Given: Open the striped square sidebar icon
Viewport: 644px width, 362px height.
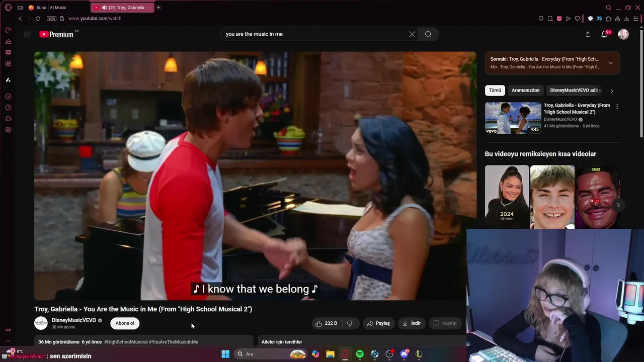Looking at the screenshot, I should pyautogui.click(x=8, y=52).
